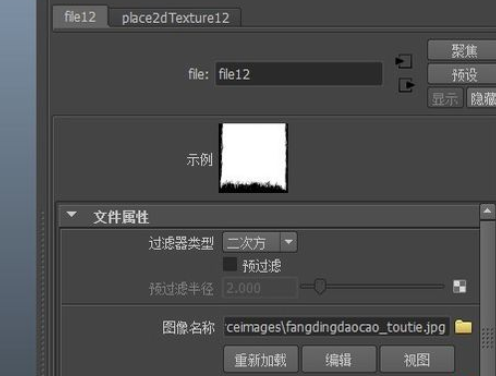This screenshot has height=376, width=496.
Task: Click the 图像名称 path field
Action: pos(336,327)
